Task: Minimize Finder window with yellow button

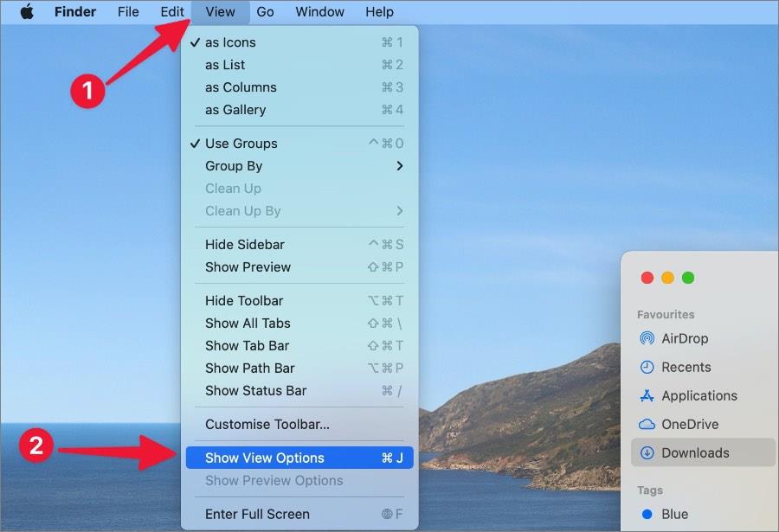Action: pyautogui.click(x=667, y=278)
